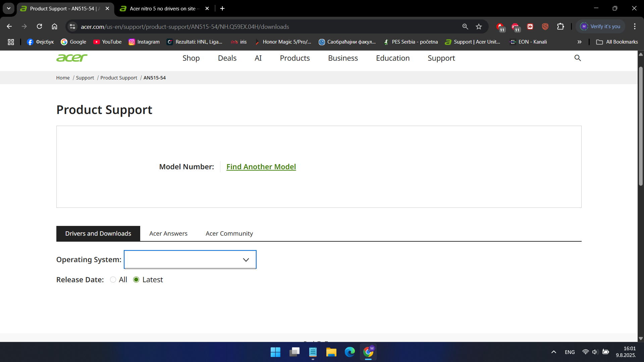644x362 pixels.
Task: Bookmark this page with the star
Action: click(x=479, y=26)
